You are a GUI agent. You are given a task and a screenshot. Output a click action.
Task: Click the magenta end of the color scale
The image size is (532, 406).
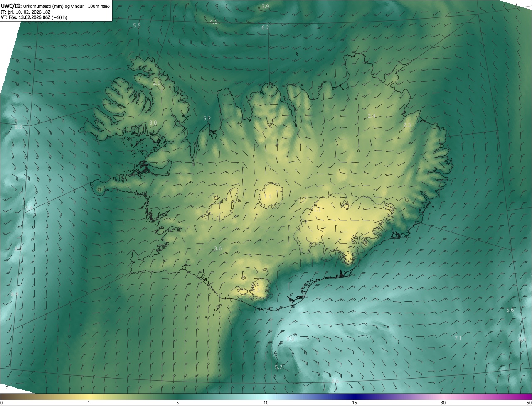click(525, 396)
